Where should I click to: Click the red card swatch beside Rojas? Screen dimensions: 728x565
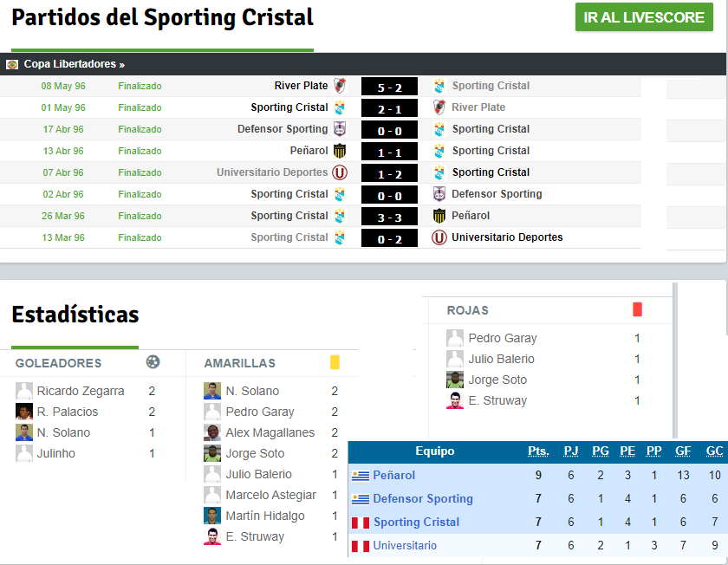pyautogui.click(x=637, y=309)
